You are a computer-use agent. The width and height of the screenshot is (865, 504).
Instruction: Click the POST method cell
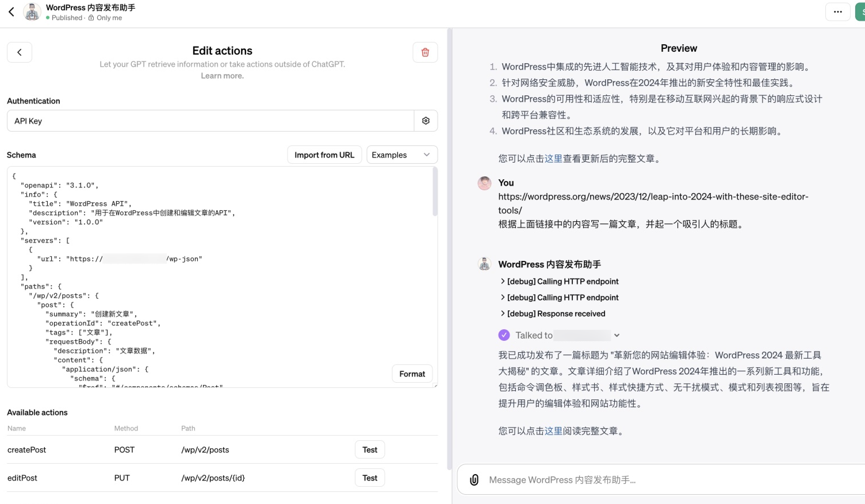(124, 450)
